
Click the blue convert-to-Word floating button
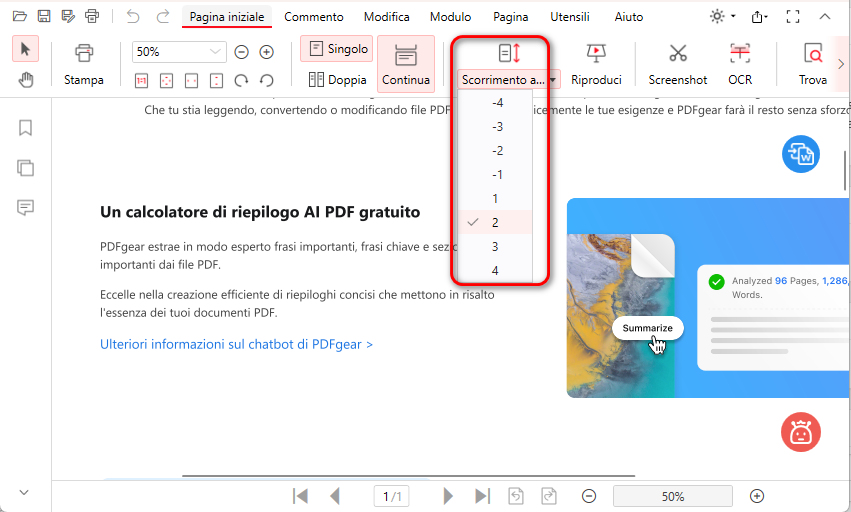pyautogui.click(x=801, y=154)
